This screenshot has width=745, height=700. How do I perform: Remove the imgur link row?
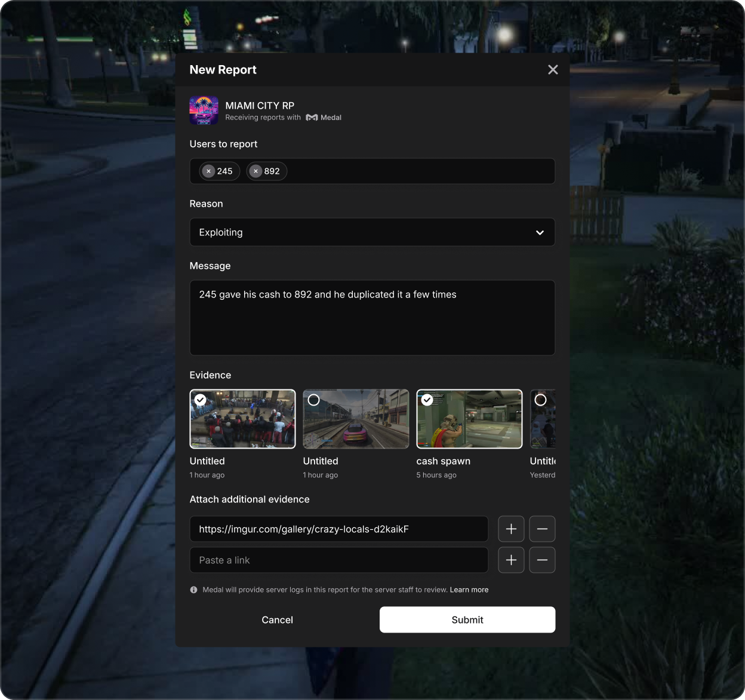point(542,529)
